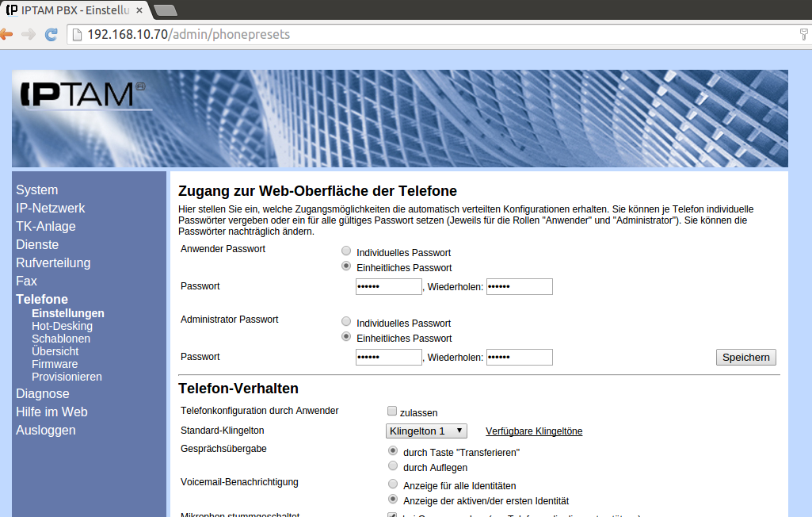Enable Telefonkonfiguration durch Anwender zulassen checkbox

(392, 411)
